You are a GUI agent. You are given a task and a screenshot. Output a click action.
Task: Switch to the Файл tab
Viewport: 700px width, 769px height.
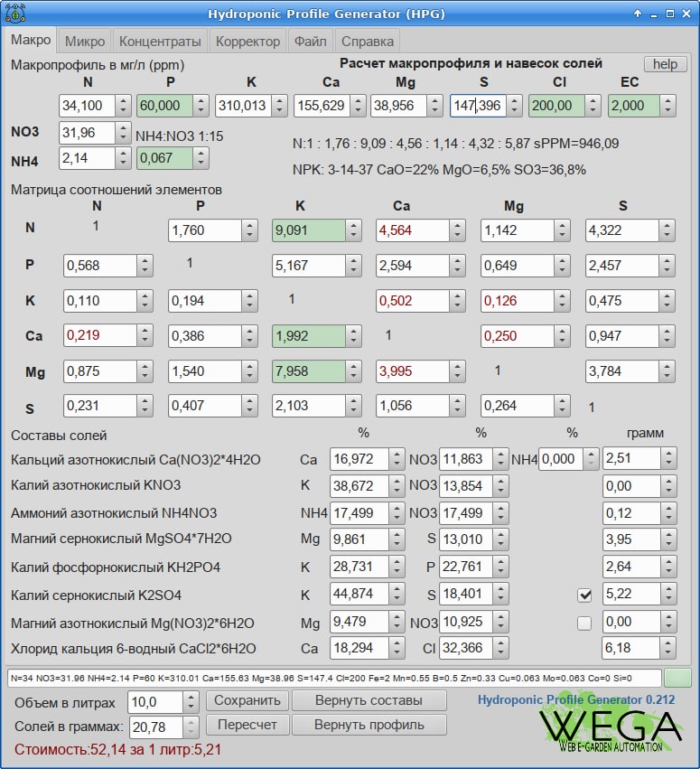pos(310,42)
